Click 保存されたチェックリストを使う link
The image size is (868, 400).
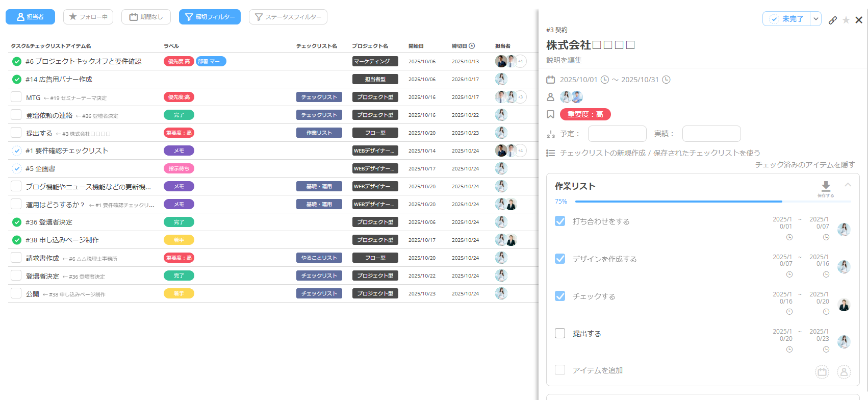707,153
